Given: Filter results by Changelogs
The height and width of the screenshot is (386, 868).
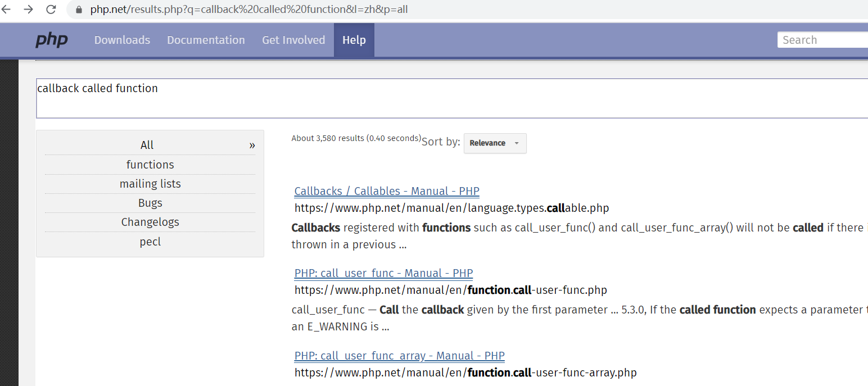Looking at the screenshot, I should [150, 222].
